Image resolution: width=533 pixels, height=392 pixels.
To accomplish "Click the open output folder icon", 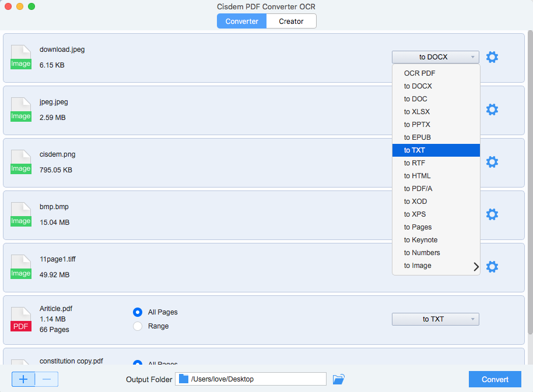I will 338,379.
